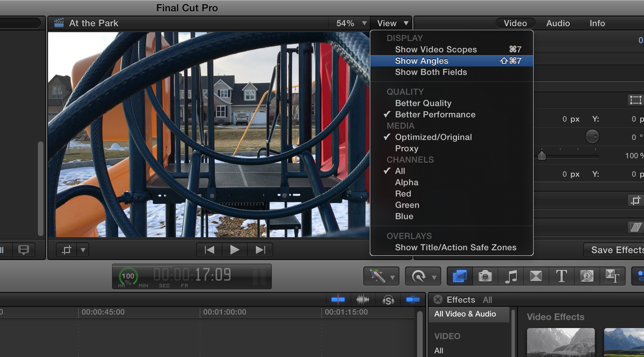Image resolution: width=644 pixels, height=357 pixels.
Task: Click the filmstrip clip appearance icon
Action: pyautogui.click(x=24, y=250)
